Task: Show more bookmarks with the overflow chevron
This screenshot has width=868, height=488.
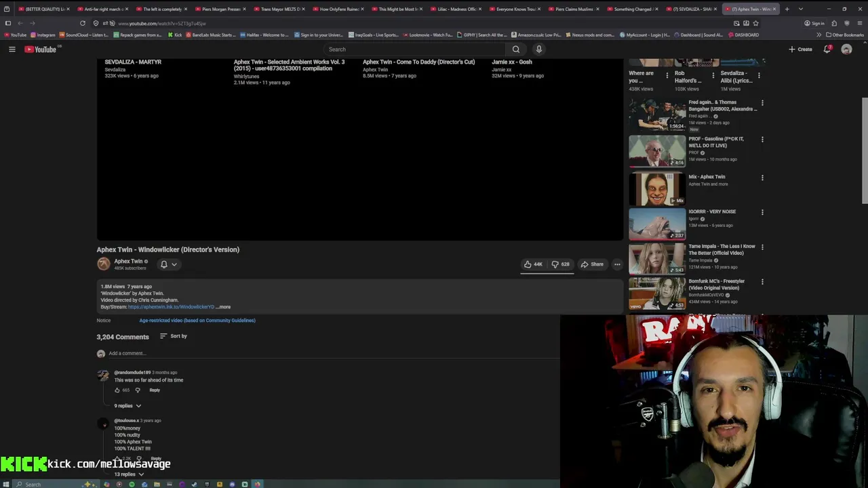Action: [818, 35]
